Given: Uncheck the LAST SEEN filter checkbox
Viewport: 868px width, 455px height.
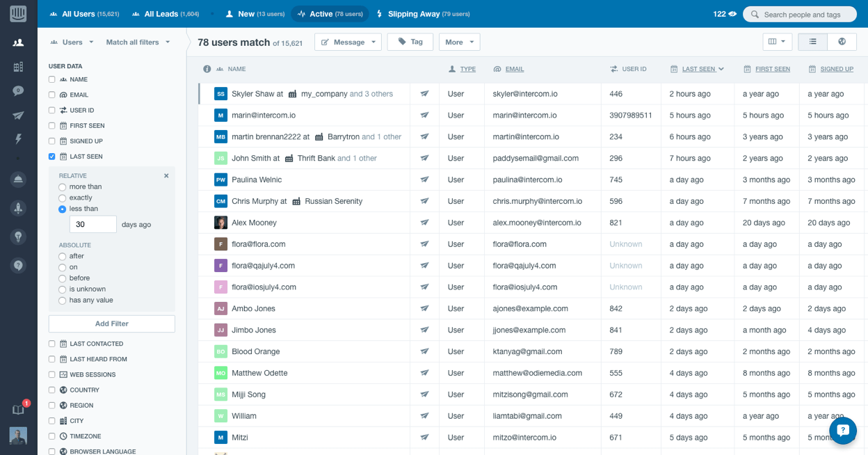Looking at the screenshot, I should point(51,156).
